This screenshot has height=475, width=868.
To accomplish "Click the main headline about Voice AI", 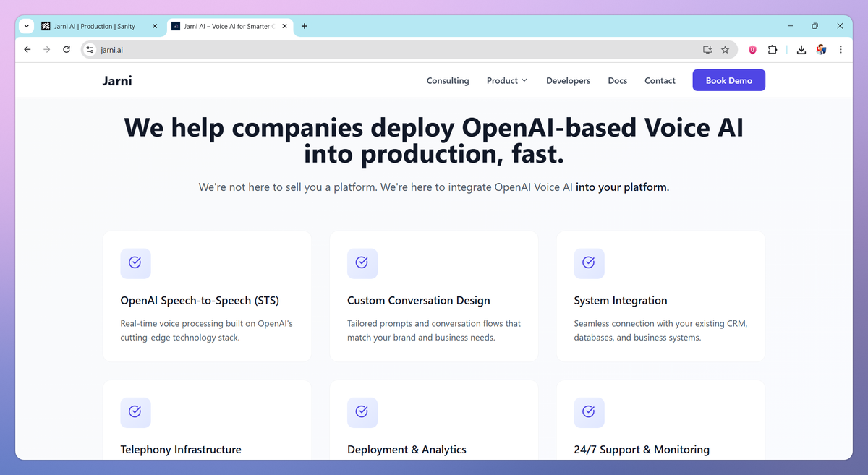I will coord(434,140).
